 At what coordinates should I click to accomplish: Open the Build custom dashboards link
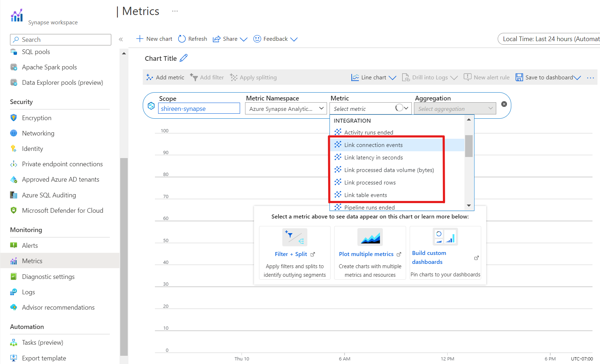429,257
